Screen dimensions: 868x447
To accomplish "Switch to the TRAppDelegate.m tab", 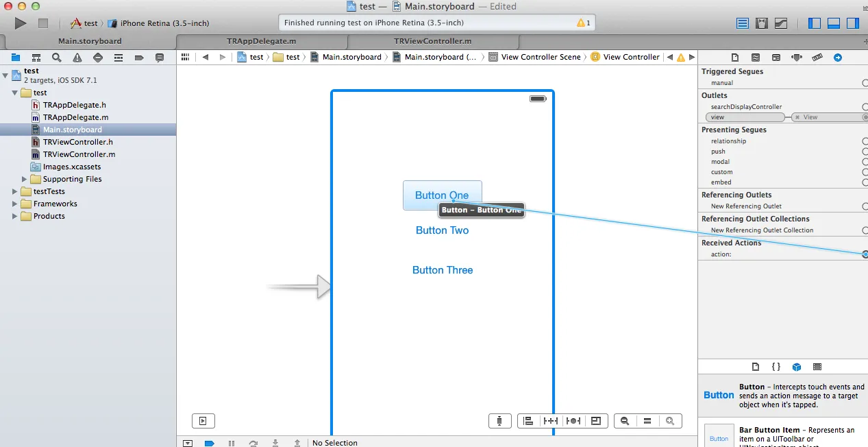I will [261, 41].
